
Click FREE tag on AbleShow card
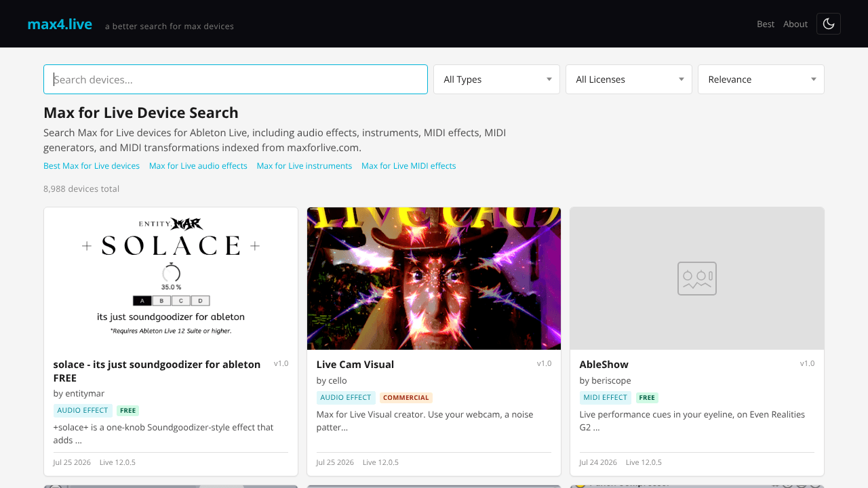pos(647,398)
